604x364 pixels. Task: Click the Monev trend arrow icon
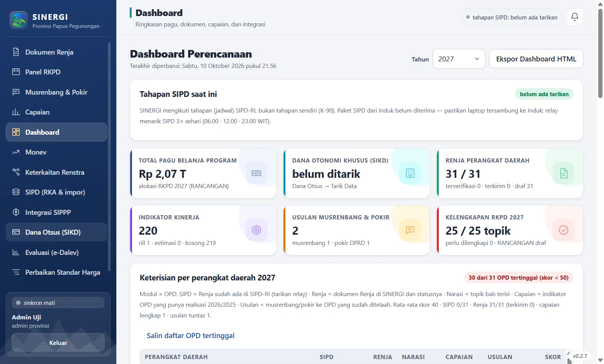(x=16, y=152)
